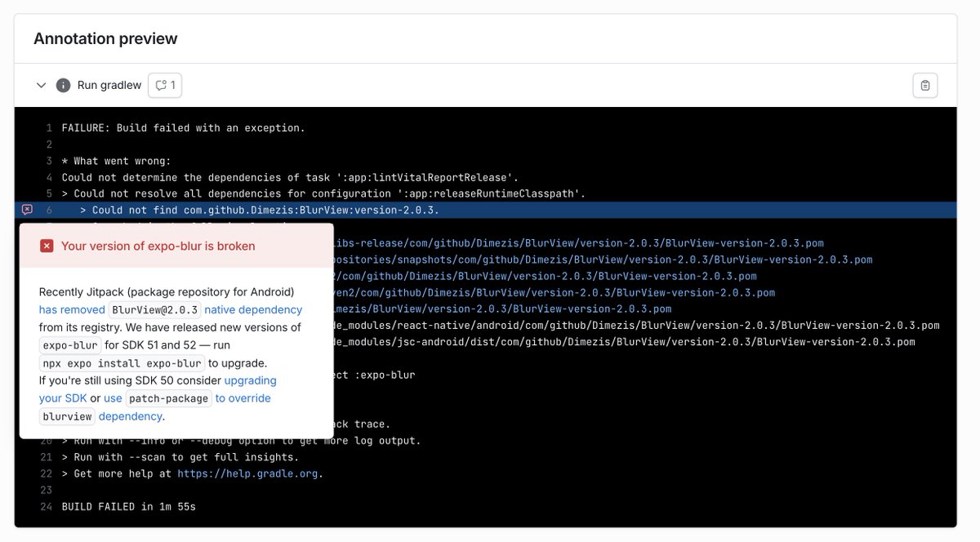
Task: Select log line 'BUILD FAILED in 1m 55s'
Action: [x=128, y=507]
